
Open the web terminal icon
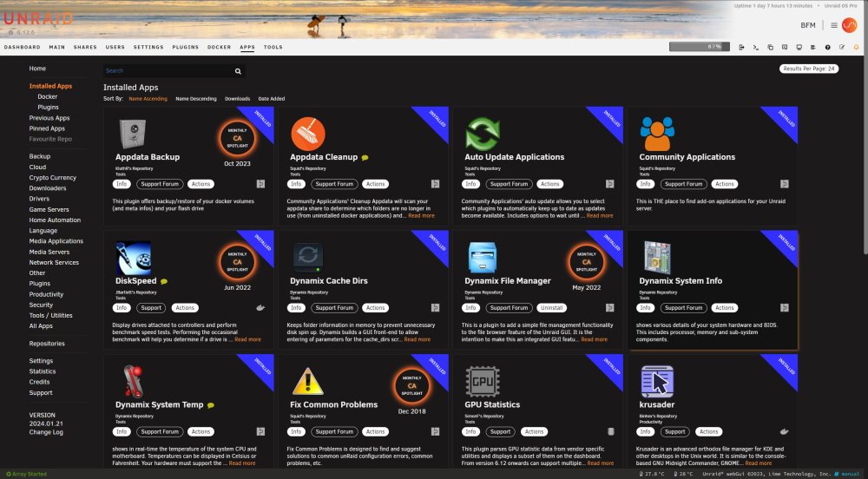(x=756, y=48)
